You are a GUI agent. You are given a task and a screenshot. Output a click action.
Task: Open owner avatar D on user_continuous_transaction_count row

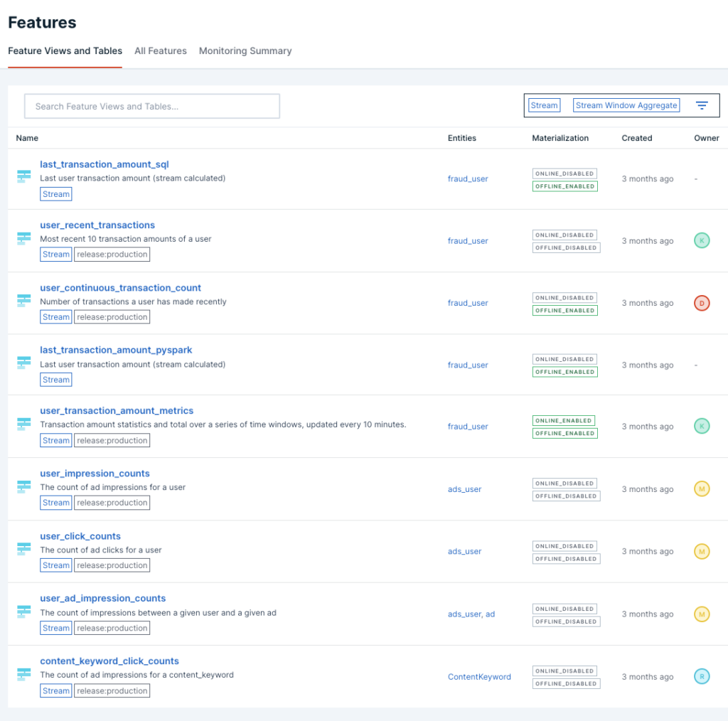701,302
